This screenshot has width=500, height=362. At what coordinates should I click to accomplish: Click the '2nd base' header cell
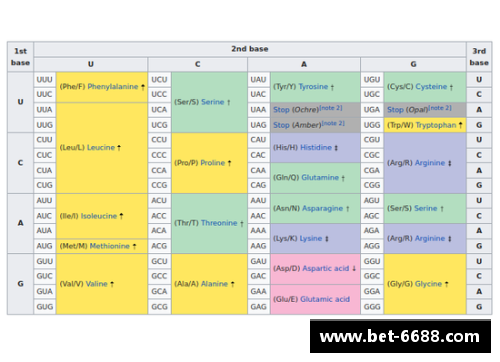[250, 49]
